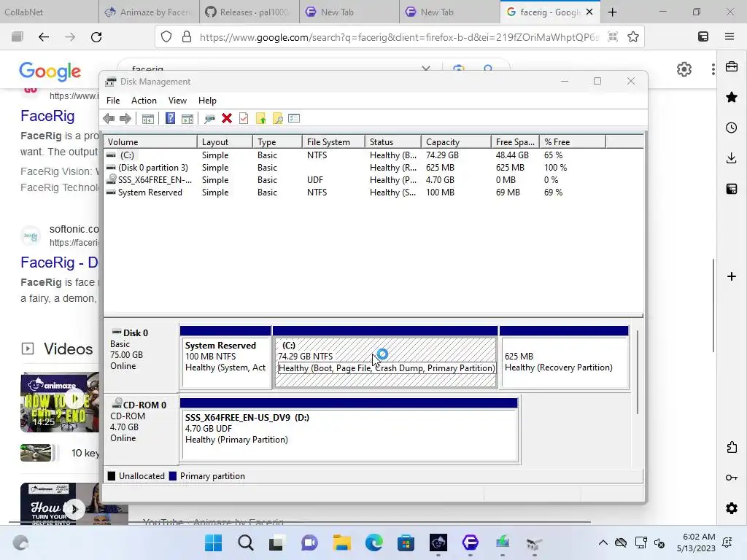Open sidebar Downloads arrow icon
The width and height of the screenshot is (747, 560).
tap(731, 158)
